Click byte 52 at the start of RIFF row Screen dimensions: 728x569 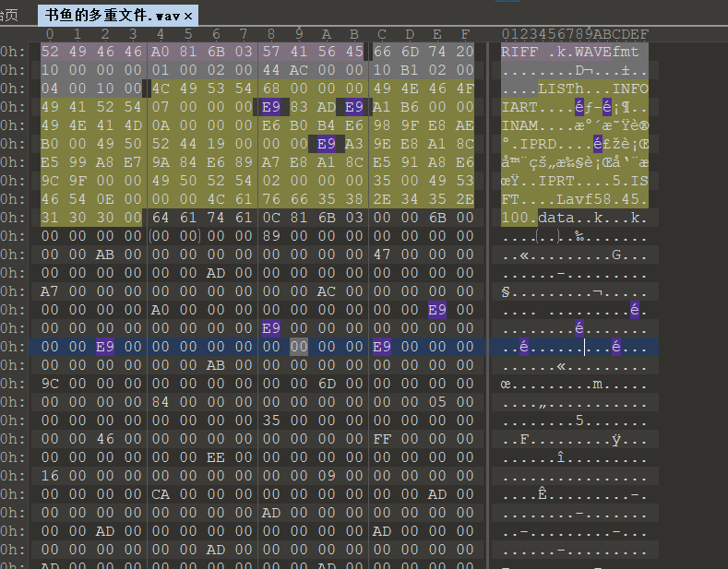pos(50,52)
